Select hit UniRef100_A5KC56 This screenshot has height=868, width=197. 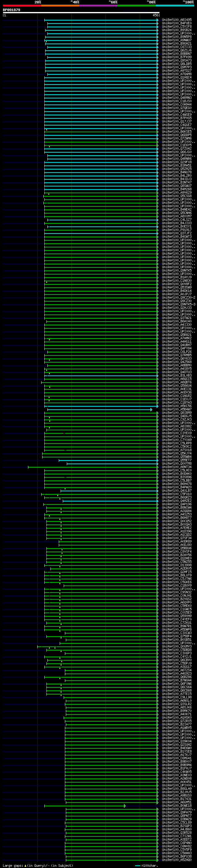pyautogui.click(x=177, y=406)
